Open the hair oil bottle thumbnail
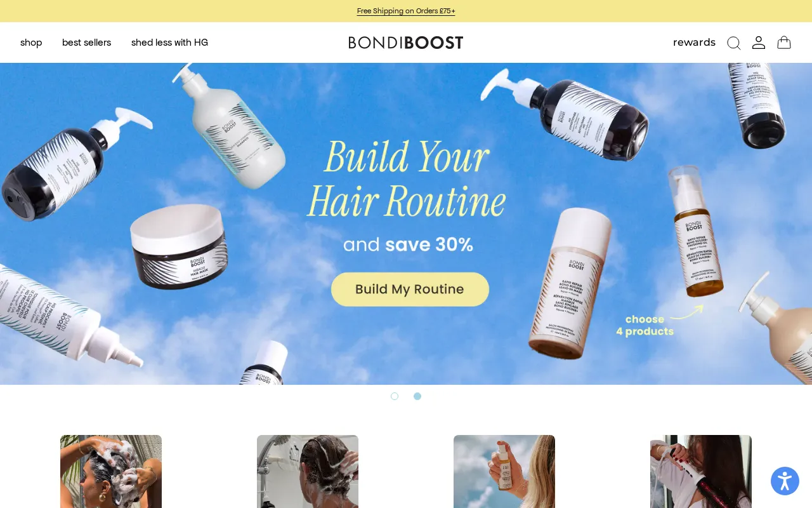The image size is (812, 508). (504, 471)
